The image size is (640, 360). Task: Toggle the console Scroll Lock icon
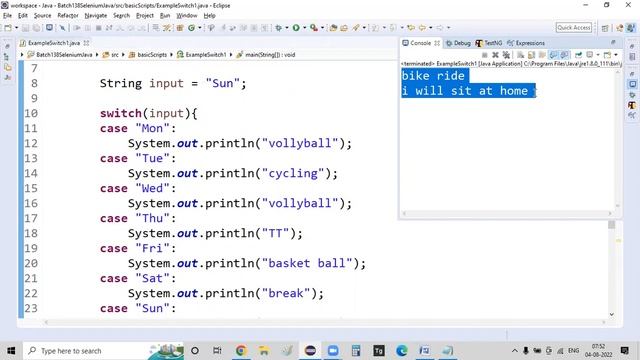[x=531, y=55]
